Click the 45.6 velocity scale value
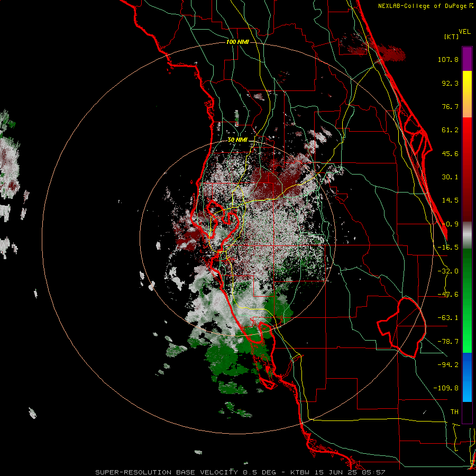 pyautogui.click(x=450, y=153)
